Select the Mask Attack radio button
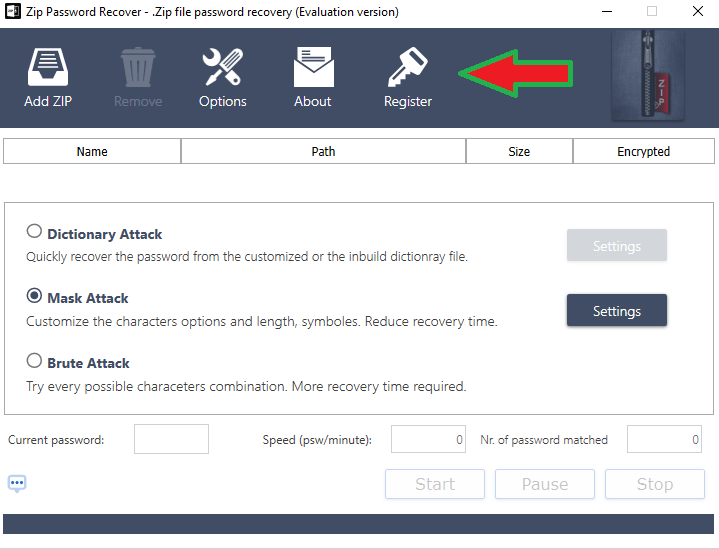The height and width of the screenshot is (549, 719). [34, 296]
